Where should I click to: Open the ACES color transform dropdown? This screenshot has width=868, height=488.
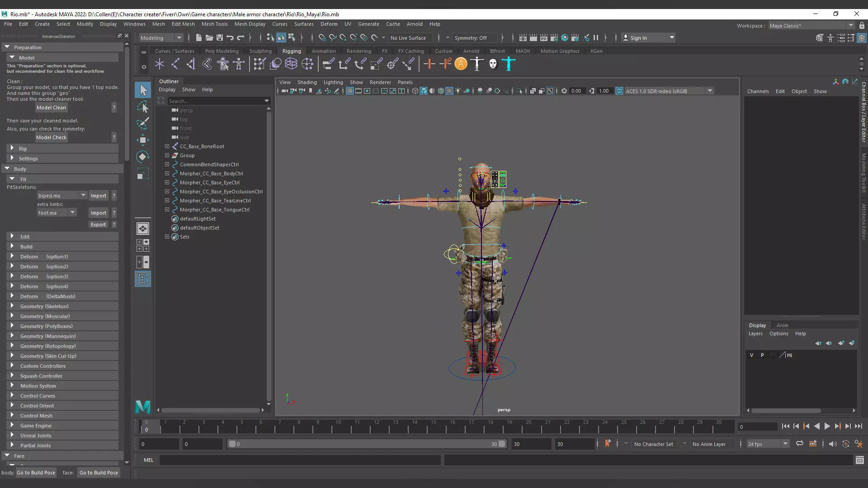pos(710,91)
